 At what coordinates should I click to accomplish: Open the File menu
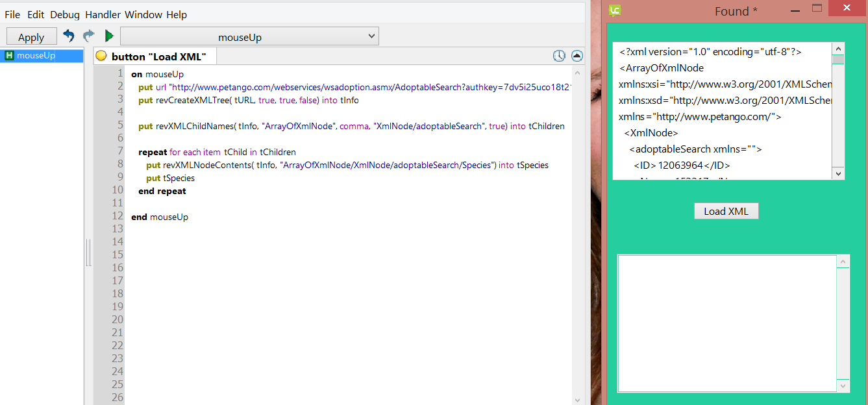[12, 14]
